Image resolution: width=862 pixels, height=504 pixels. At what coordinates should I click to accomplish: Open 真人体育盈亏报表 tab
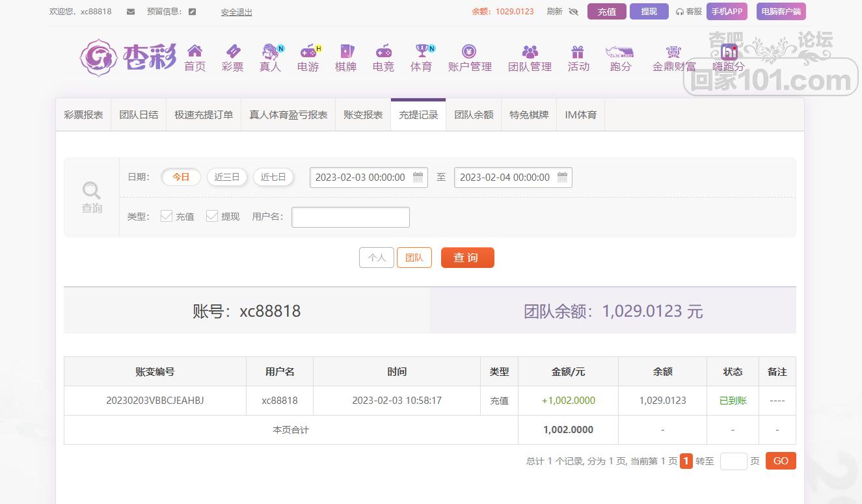click(288, 115)
